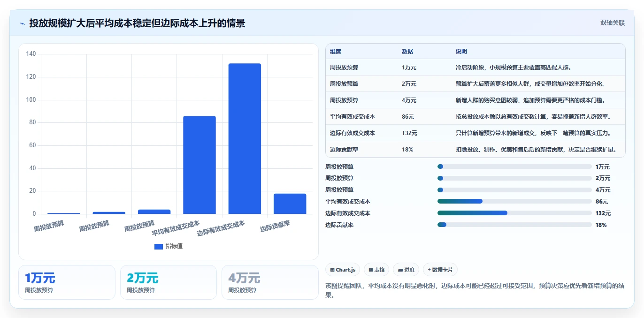This screenshot has height=318, width=644.
Task: Click the chart bar for 边际贡献率
Action: tap(290, 204)
